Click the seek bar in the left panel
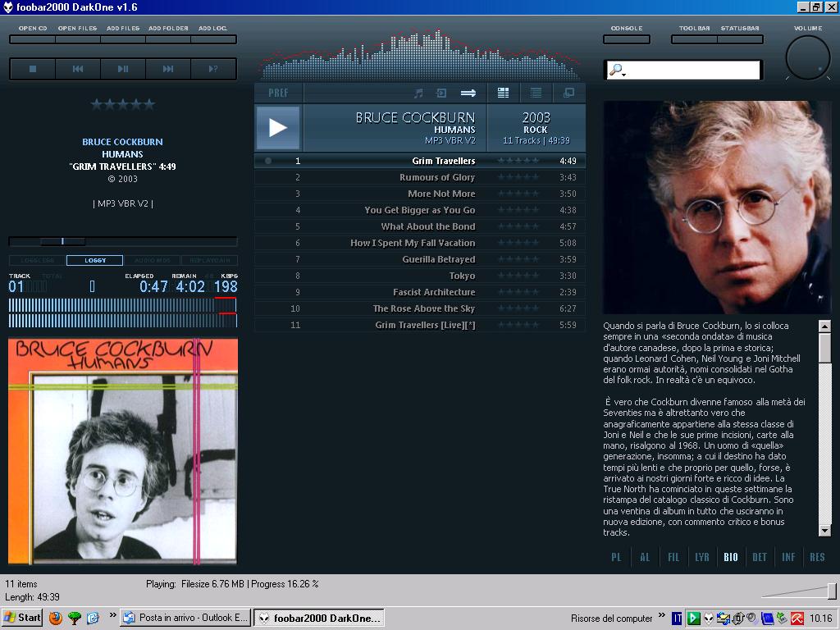The height and width of the screenshot is (630, 840). click(x=123, y=242)
